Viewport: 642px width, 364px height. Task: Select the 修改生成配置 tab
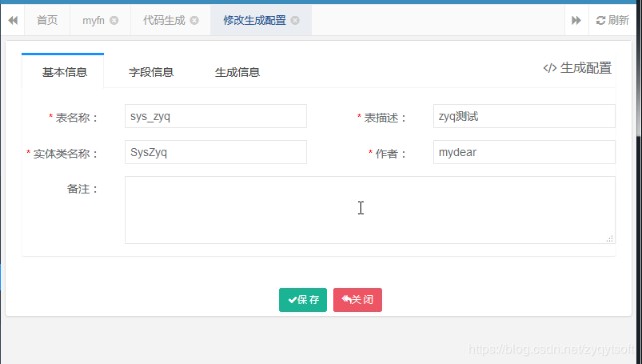pyautogui.click(x=255, y=20)
